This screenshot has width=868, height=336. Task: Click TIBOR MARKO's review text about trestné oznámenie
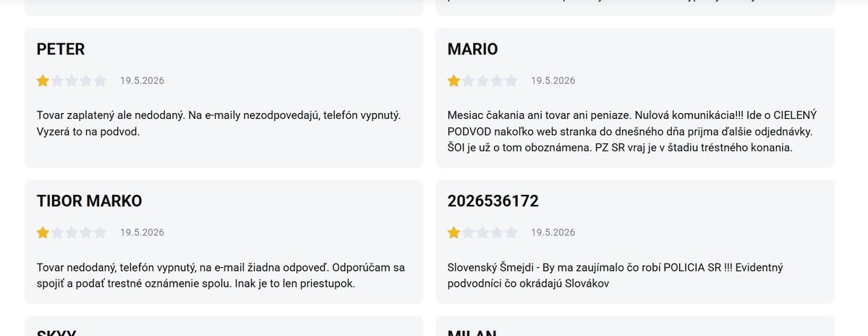click(x=221, y=275)
